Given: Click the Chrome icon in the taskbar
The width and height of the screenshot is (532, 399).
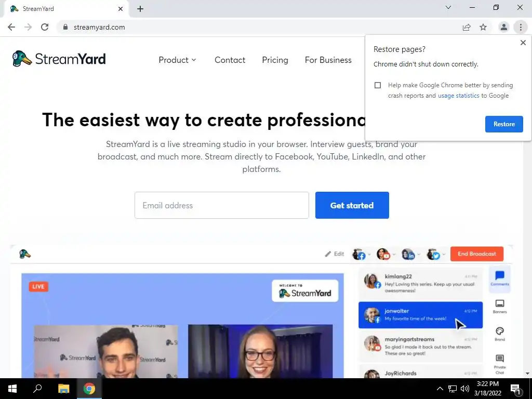Looking at the screenshot, I should 89,389.
